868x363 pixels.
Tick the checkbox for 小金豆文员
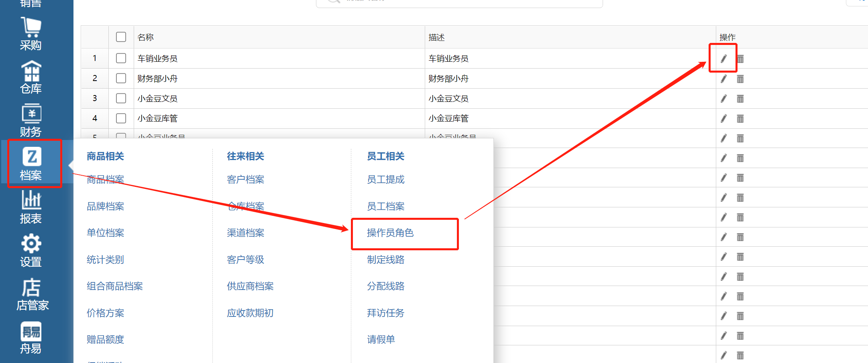(121, 98)
